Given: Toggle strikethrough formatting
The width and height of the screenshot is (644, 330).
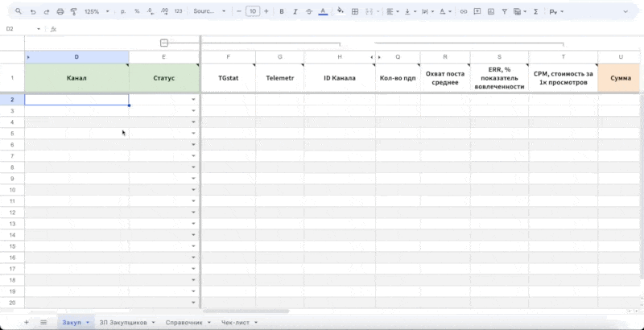Looking at the screenshot, I should [309, 11].
